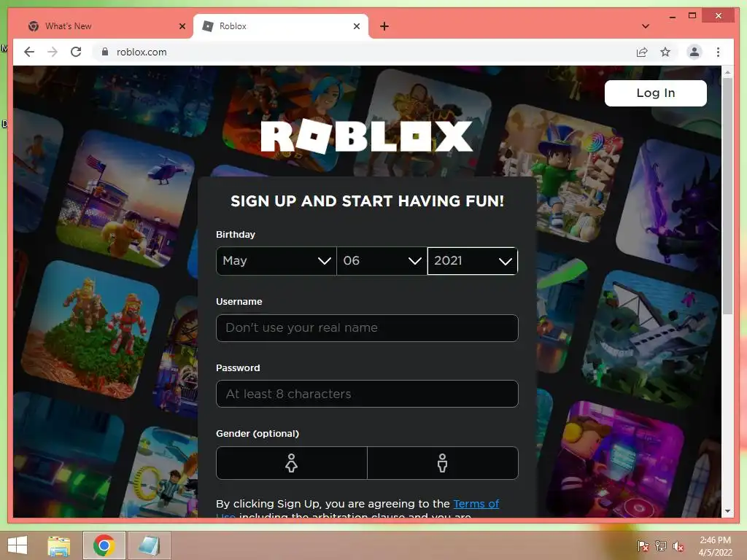747x560 pixels.
Task: Open the Chrome profile avatar menu
Action: 694,52
